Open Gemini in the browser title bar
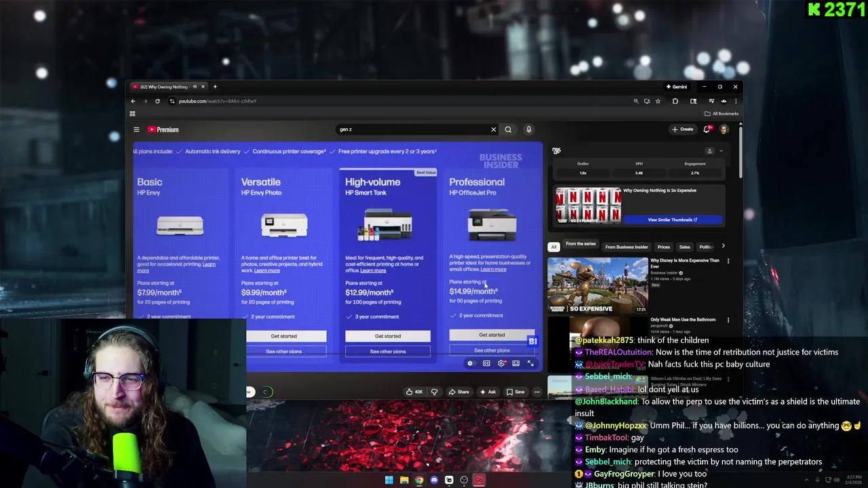 (x=677, y=87)
